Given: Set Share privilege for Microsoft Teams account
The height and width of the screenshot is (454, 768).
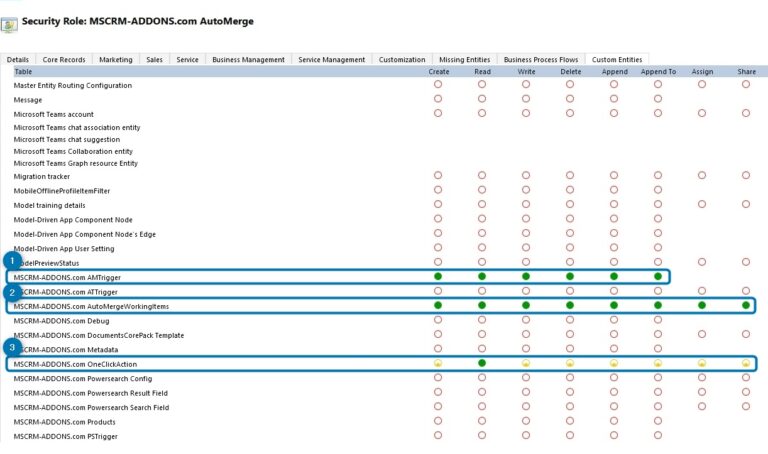Looking at the screenshot, I should [x=746, y=113].
